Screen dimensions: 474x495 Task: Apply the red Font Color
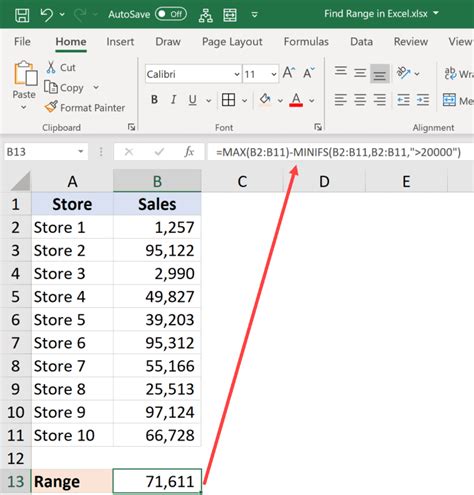click(296, 100)
